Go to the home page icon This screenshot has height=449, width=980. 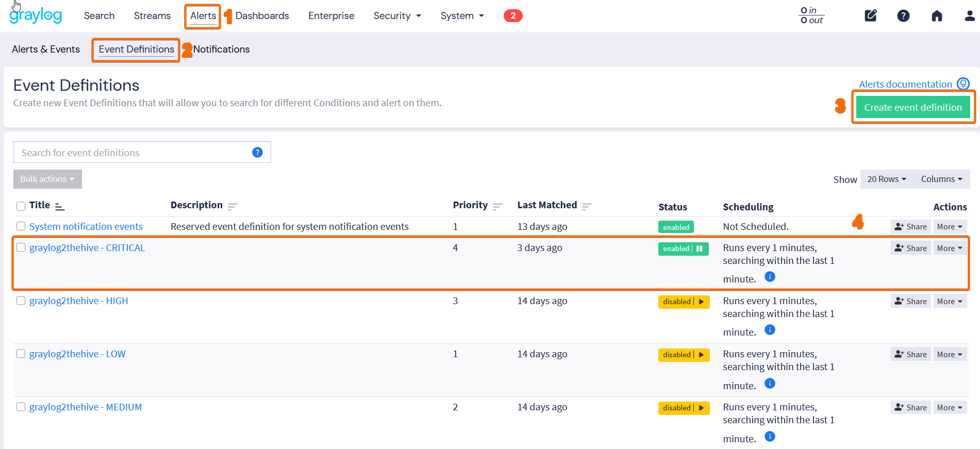pos(937,15)
